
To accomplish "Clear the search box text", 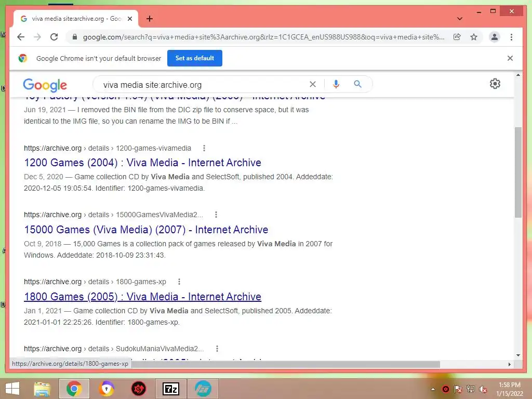I will [312, 84].
